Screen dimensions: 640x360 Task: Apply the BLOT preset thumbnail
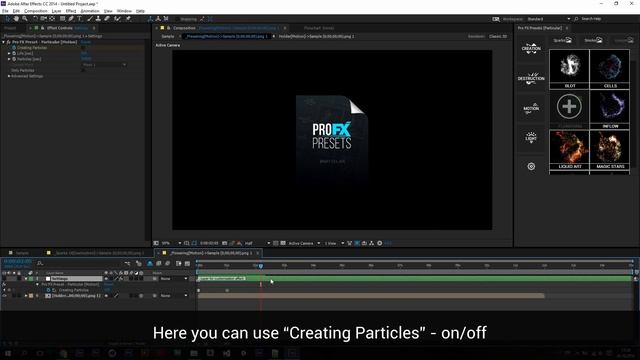tap(569, 69)
